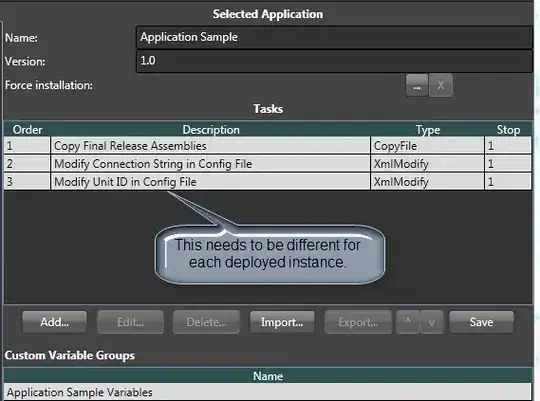Click the Edit... task button
Screen dimensions: 540x401
(130, 322)
